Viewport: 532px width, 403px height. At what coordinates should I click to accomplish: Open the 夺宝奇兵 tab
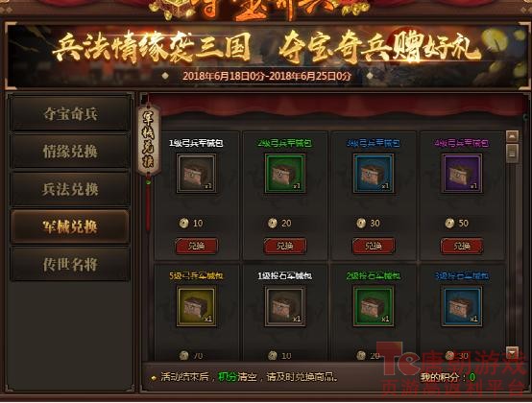70,113
